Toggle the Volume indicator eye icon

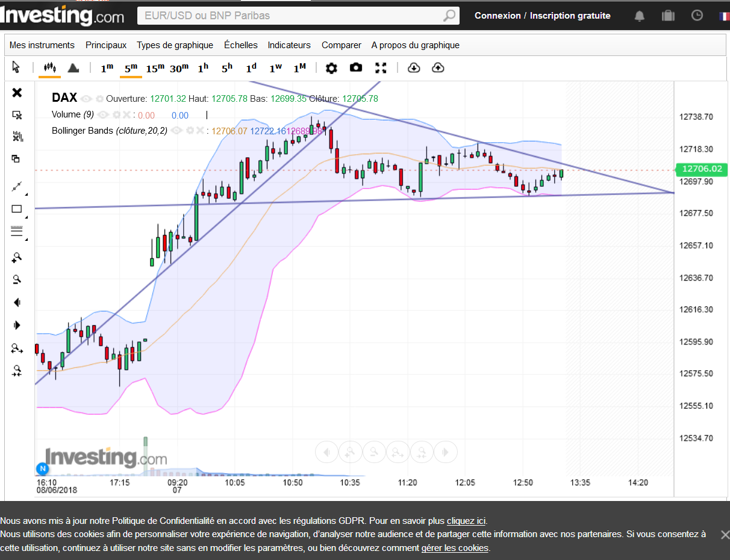tap(103, 114)
